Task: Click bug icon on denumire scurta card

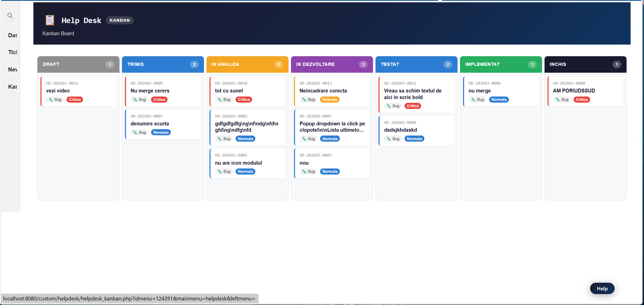Action: coord(135,132)
